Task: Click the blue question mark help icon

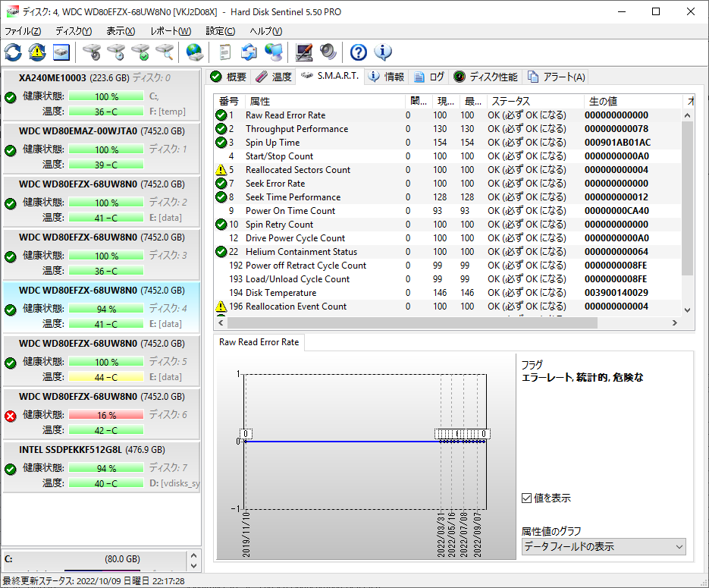Action: (x=359, y=52)
